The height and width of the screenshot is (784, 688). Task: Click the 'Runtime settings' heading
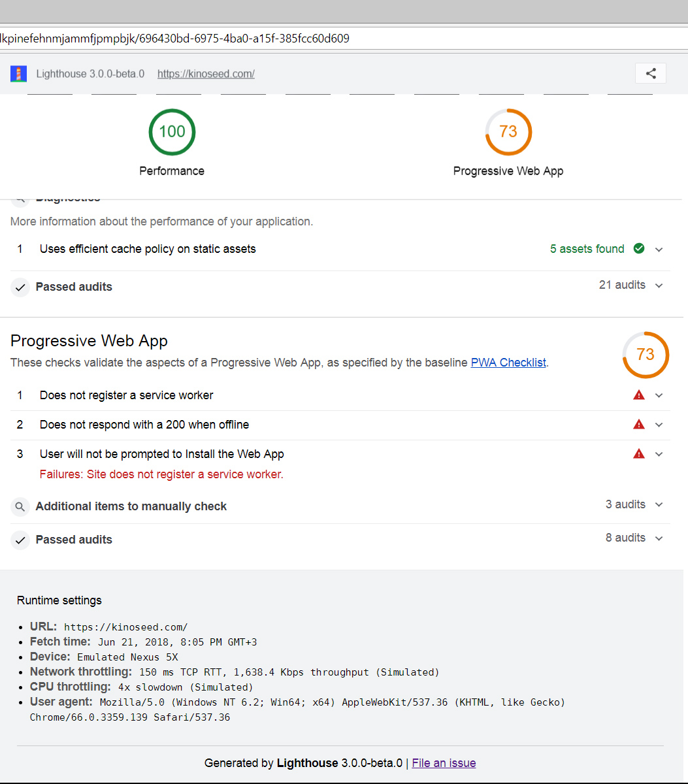tap(59, 600)
